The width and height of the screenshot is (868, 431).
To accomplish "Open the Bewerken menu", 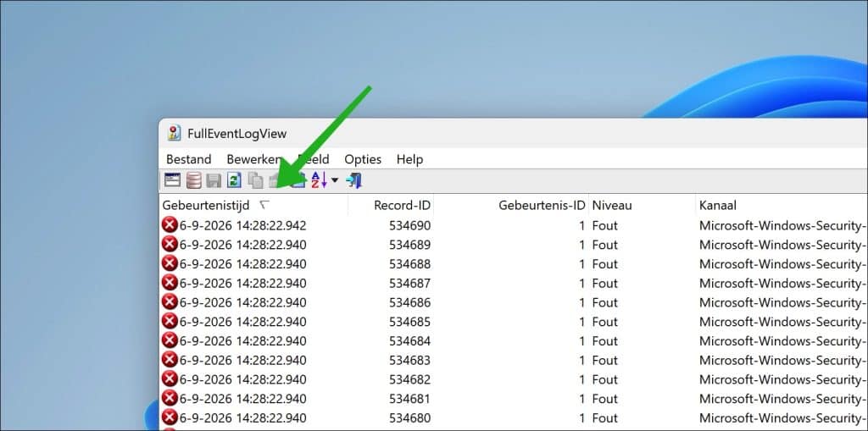I will pyautogui.click(x=254, y=159).
